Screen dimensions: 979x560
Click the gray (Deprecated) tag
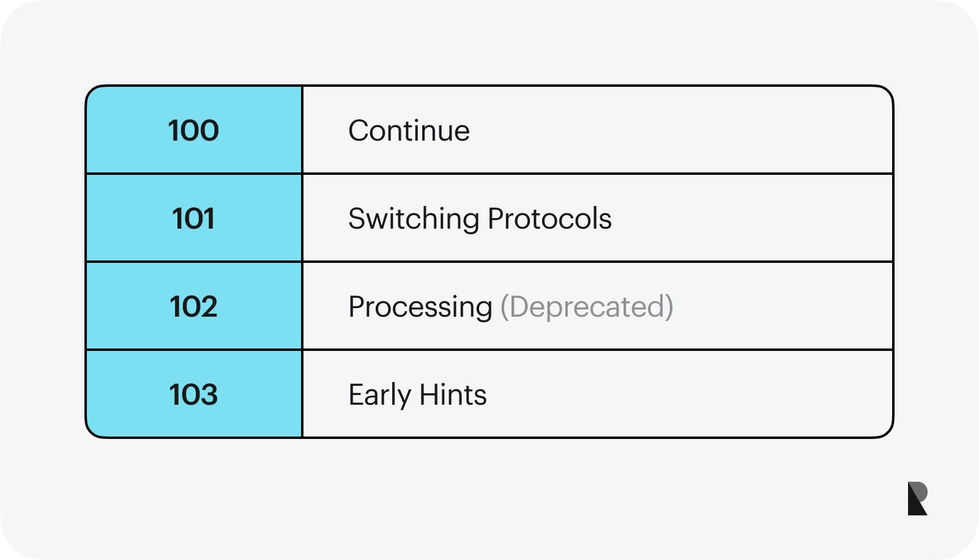click(x=587, y=307)
